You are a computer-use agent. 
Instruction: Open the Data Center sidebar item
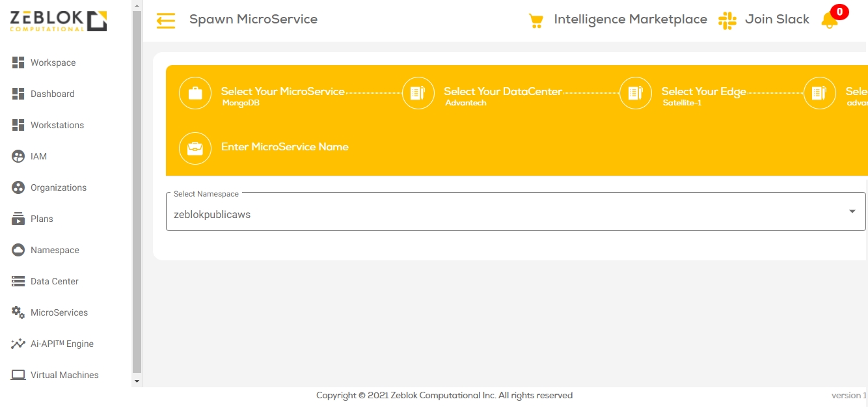pos(54,281)
